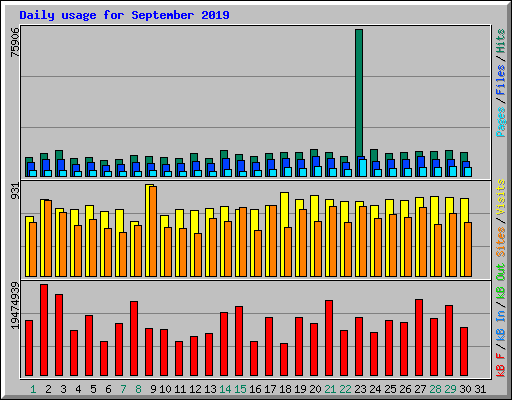512x400 pixels.
Task: Click day label 9 on the x-axis
Action: point(153,389)
